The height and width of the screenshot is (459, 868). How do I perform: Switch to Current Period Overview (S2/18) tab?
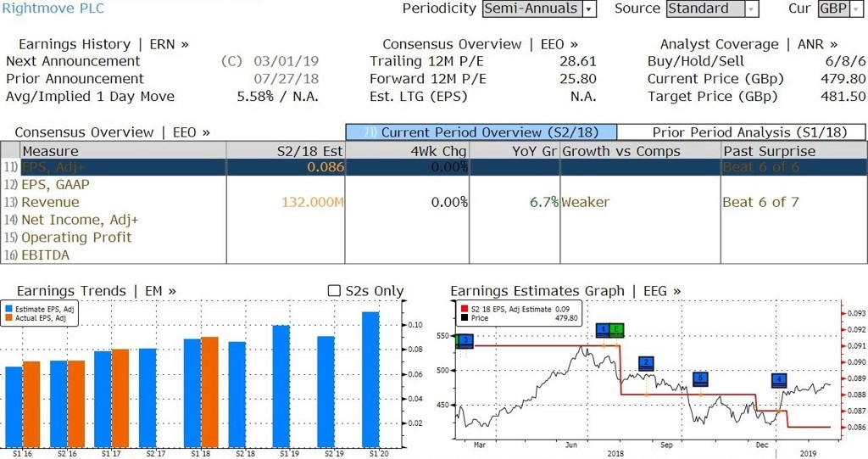(481, 132)
